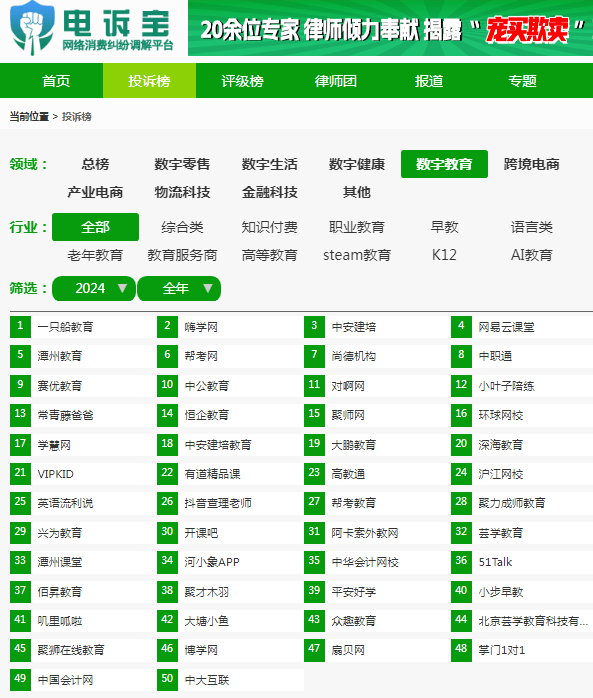
Task: Open the 51Talk entry
Action: (x=495, y=562)
